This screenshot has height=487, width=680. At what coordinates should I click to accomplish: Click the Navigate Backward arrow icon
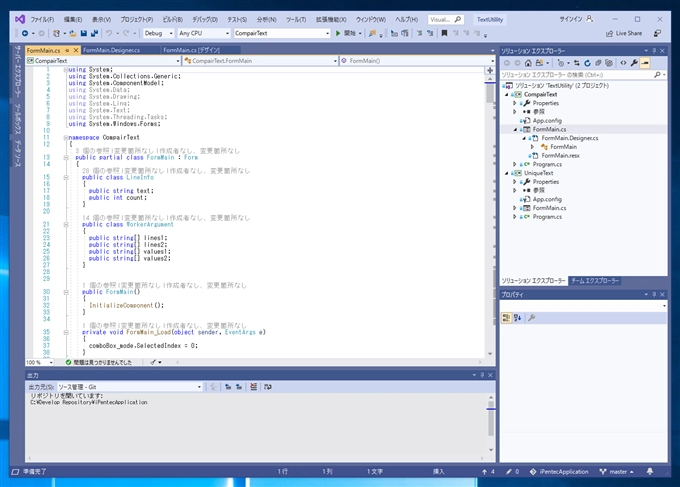[x=25, y=33]
